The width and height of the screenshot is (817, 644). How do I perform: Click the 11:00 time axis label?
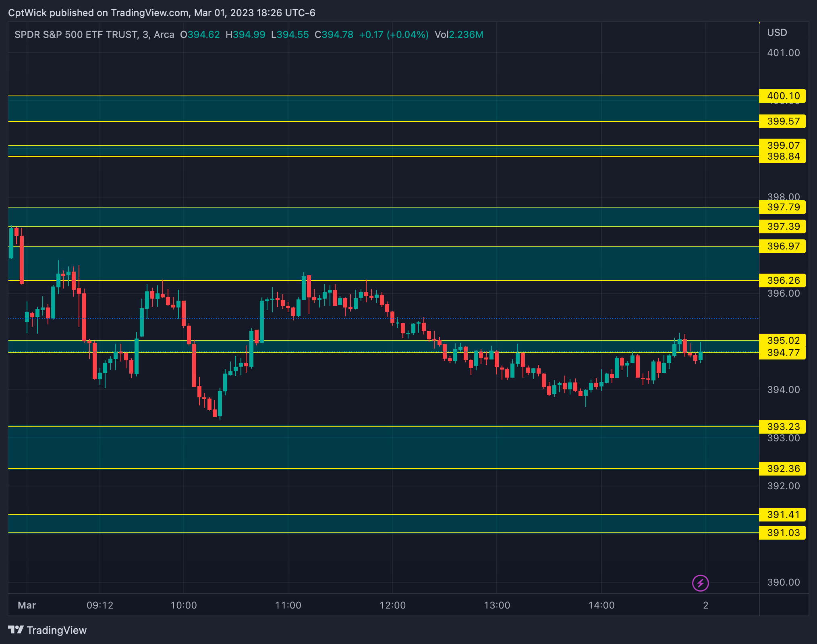(288, 605)
